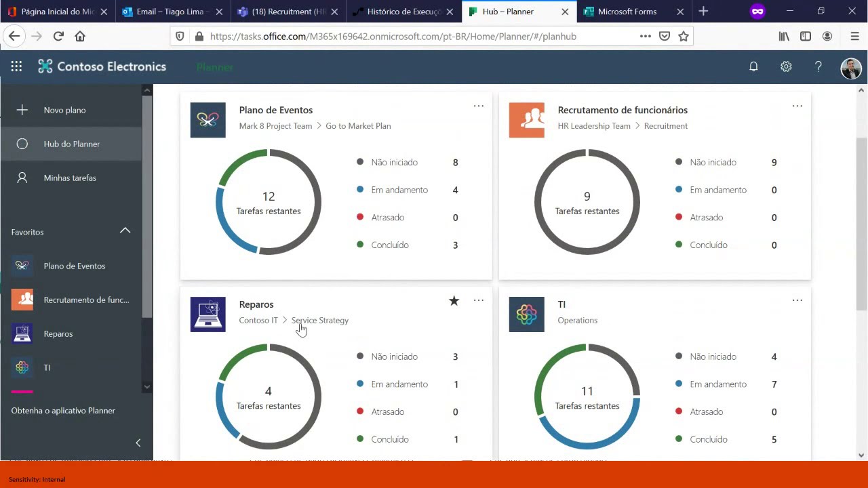This screenshot has height=488, width=868.
Task: Open the Firefox hamburger menu
Action: coord(854,37)
